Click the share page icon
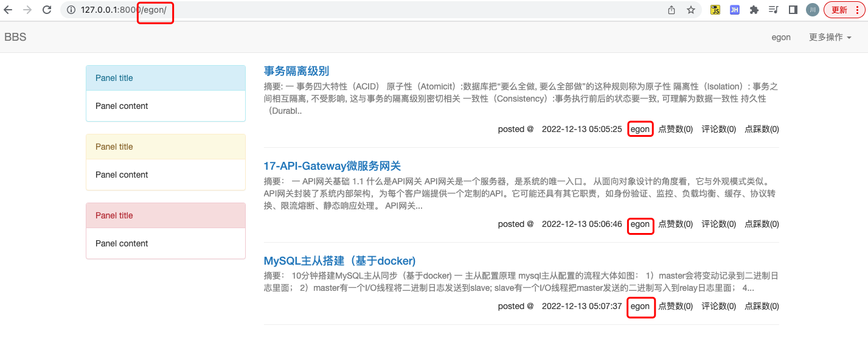Screen dimensions: 868x348 [x=672, y=10]
